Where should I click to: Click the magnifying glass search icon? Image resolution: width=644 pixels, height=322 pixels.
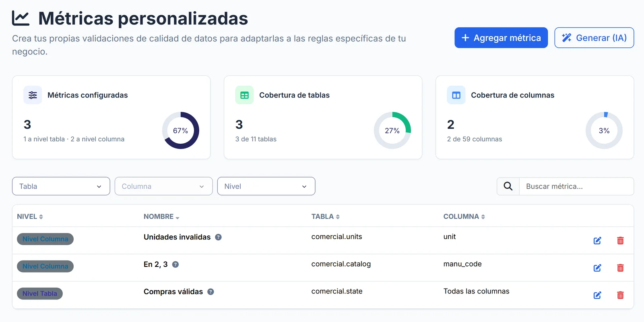click(x=508, y=186)
